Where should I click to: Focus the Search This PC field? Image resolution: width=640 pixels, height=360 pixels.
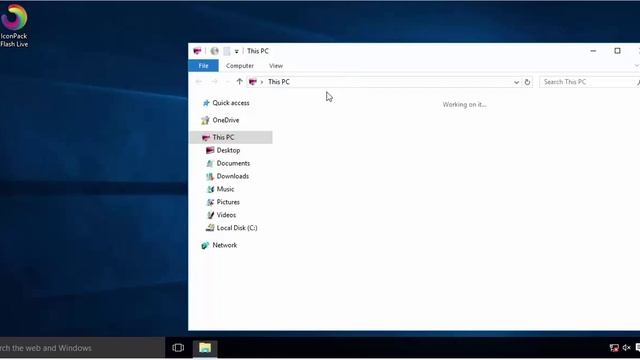pyautogui.click(x=589, y=82)
